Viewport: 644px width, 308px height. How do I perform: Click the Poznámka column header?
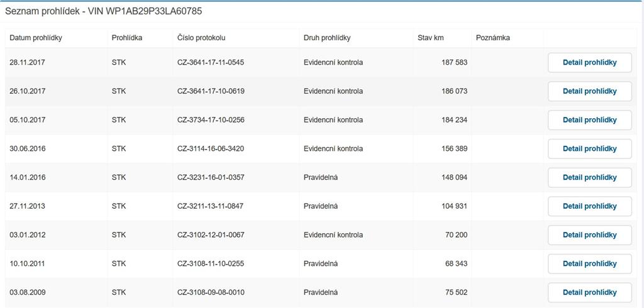(493, 38)
